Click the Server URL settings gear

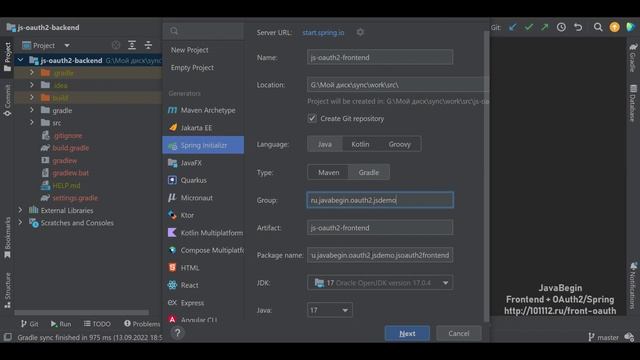[x=360, y=32]
